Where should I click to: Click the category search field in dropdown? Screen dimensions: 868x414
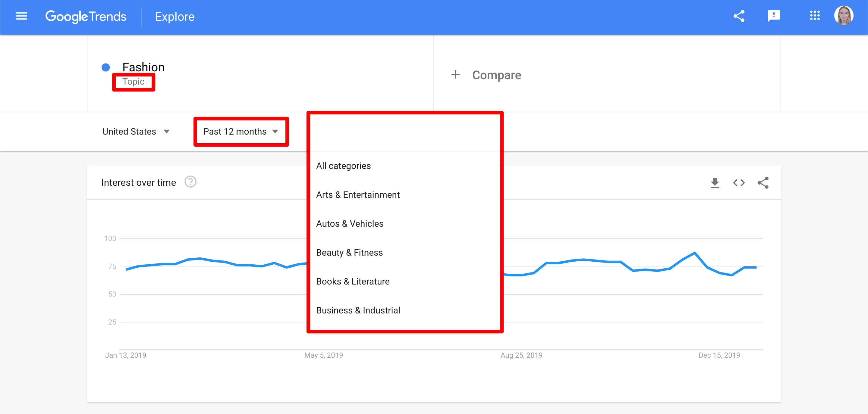coord(405,132)
